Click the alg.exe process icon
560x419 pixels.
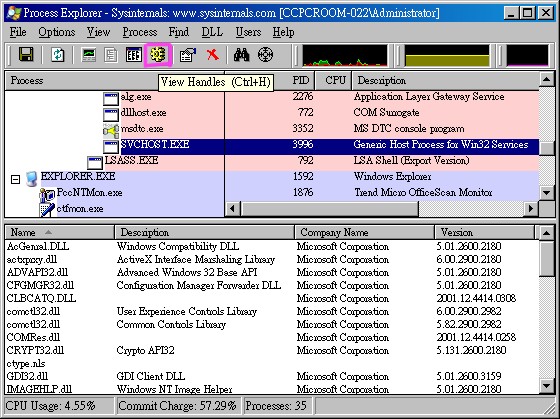pyautogui.click(x=111, y=98)
